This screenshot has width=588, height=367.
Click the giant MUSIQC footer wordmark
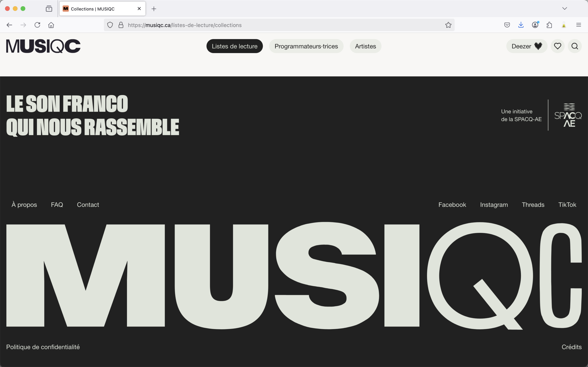click(x=294, y=276)
